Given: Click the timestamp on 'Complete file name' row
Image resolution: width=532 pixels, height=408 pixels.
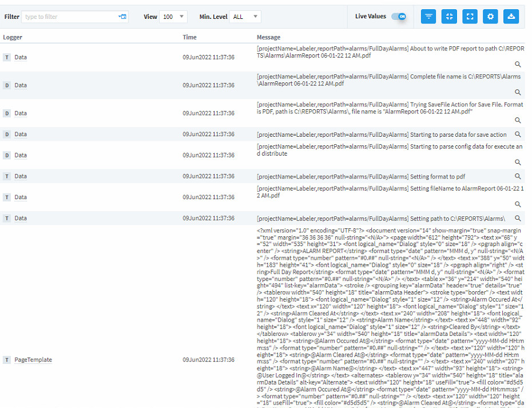Looking at the screenshot, I should 208,85.
